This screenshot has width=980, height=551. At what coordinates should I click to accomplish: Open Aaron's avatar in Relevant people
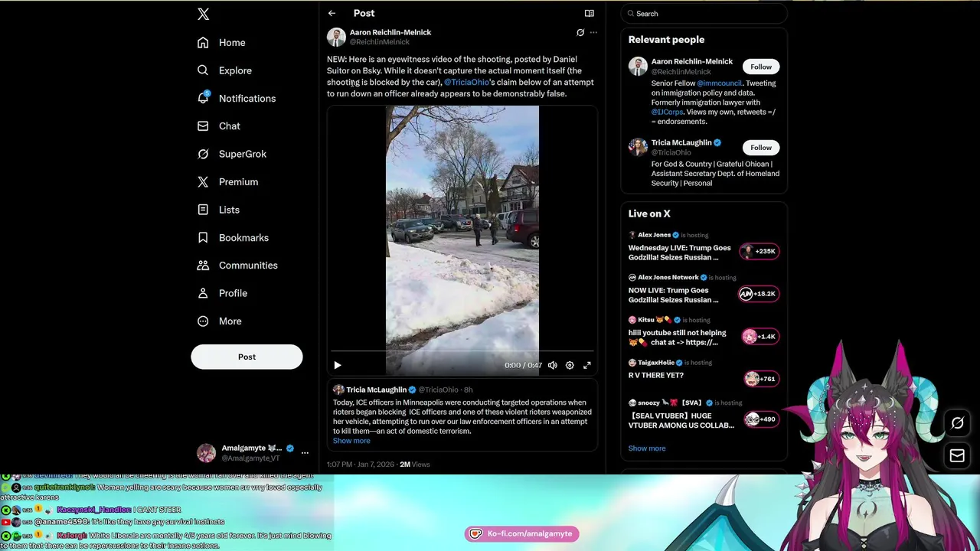638,66
